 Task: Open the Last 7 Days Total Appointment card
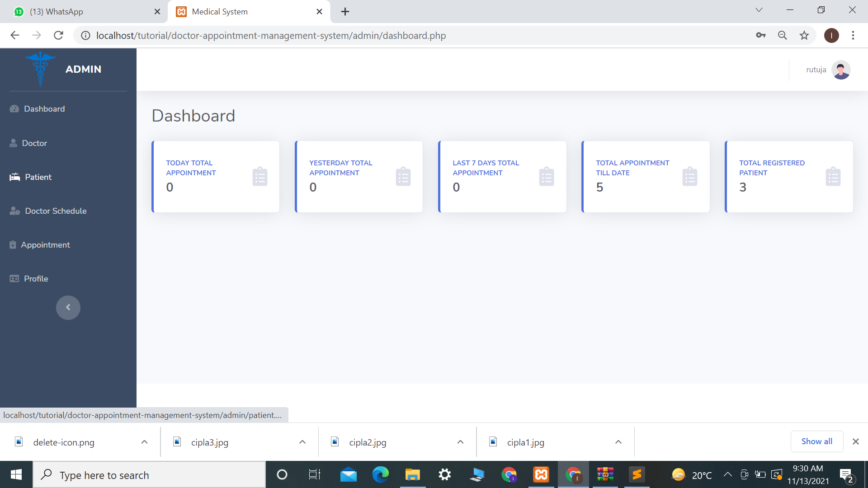(x=502, y=176)
